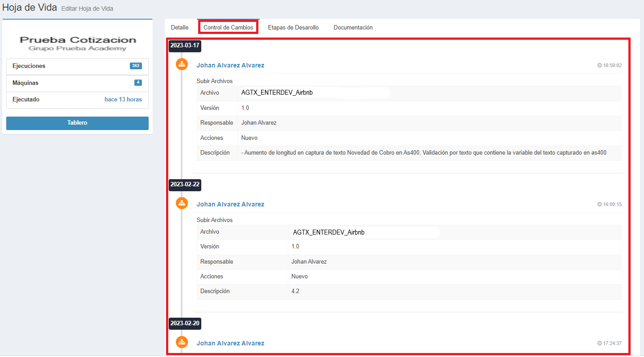Select the 2023-02-22 date marker

185,184
